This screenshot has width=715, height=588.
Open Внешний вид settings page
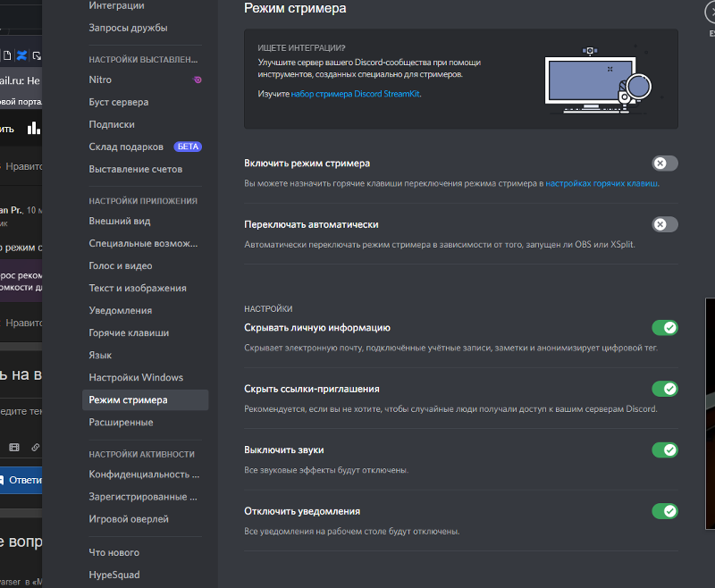click(x=120, y=221)
